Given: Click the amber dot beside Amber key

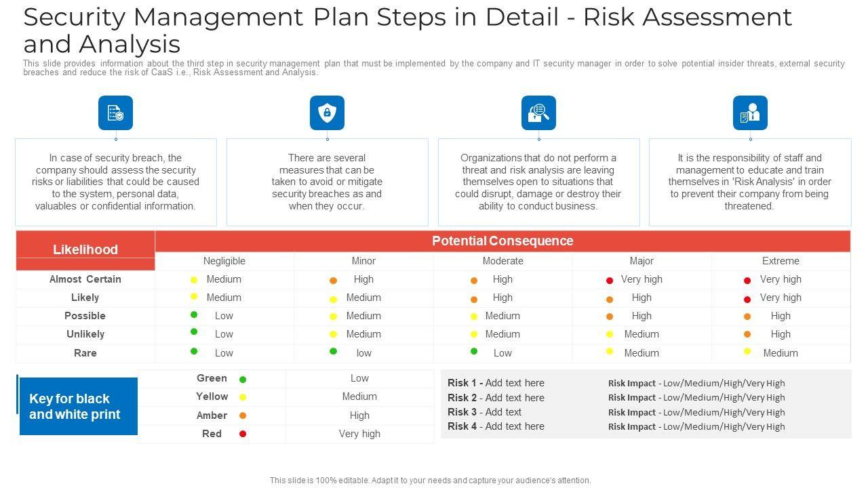Looking at the screenshot, I should [x=243, y=416].
